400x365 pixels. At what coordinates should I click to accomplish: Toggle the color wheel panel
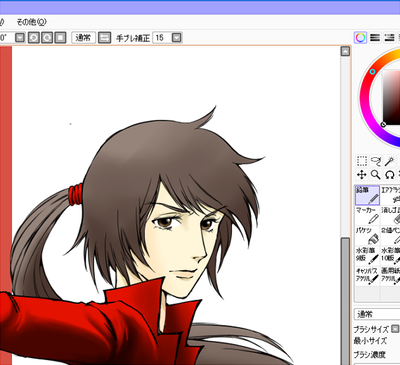(x=360, y=38)
